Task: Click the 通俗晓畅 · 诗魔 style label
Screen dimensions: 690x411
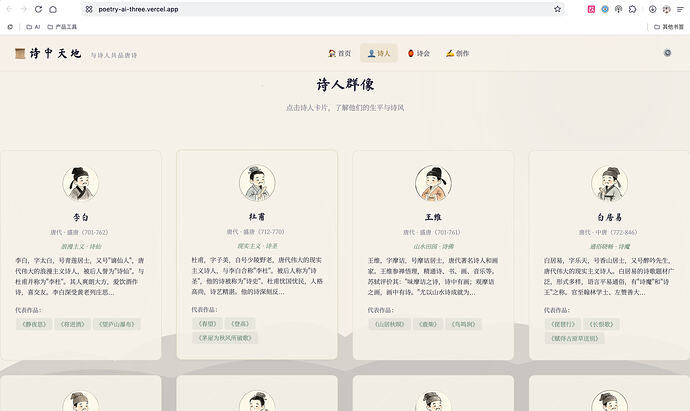Action: click(x=609, y=246)
